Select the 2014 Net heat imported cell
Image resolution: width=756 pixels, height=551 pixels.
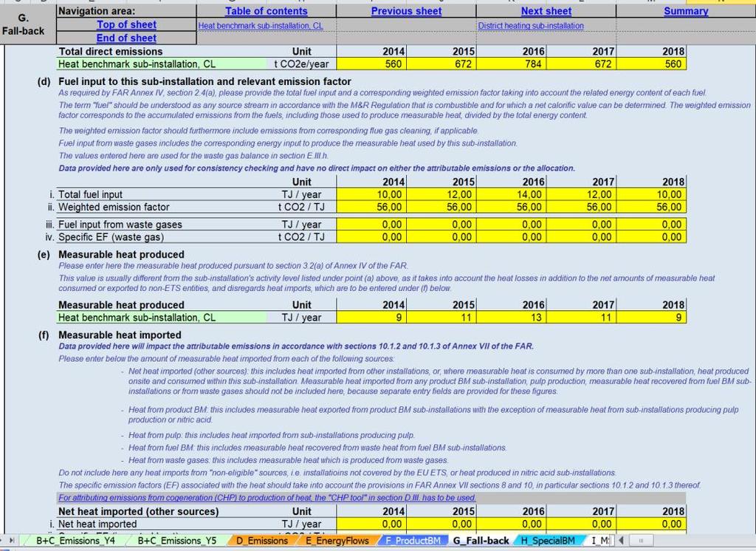pyautogui.click(x=371, y=524)
